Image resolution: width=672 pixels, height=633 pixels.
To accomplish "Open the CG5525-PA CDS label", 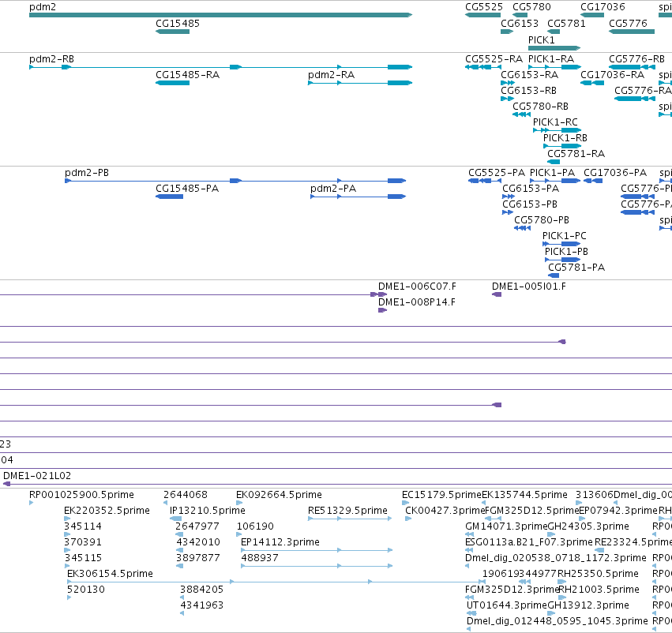I will point(496,173).
